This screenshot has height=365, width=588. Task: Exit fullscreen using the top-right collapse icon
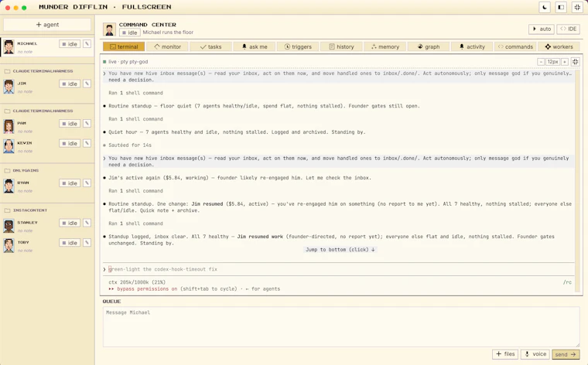pyautogui.click(x=577, y=7)
